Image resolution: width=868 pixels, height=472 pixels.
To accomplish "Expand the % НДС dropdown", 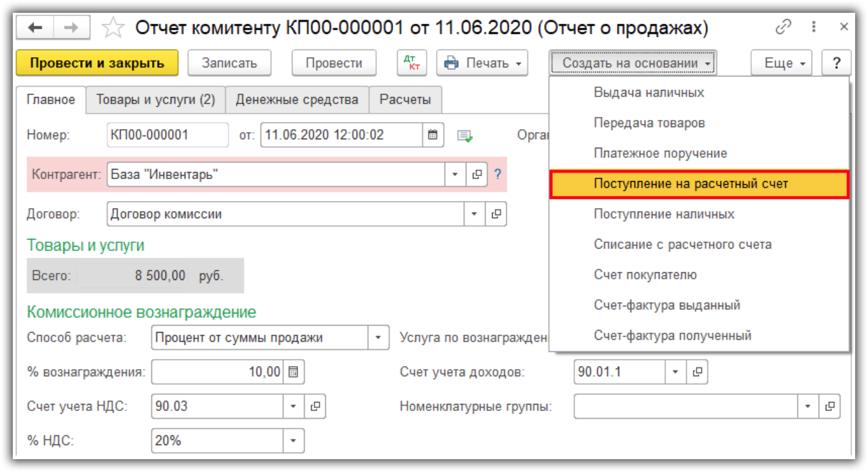I will [293, 441].
